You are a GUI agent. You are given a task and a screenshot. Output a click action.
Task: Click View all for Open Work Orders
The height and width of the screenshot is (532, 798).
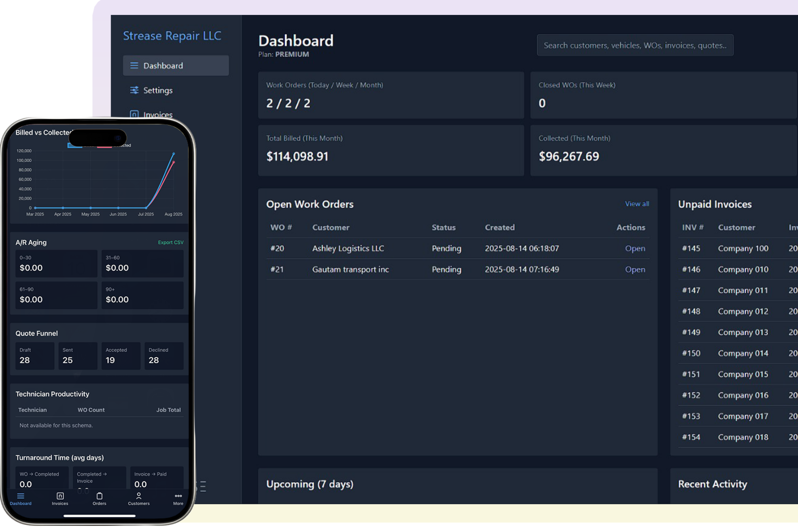coord(637,204)
